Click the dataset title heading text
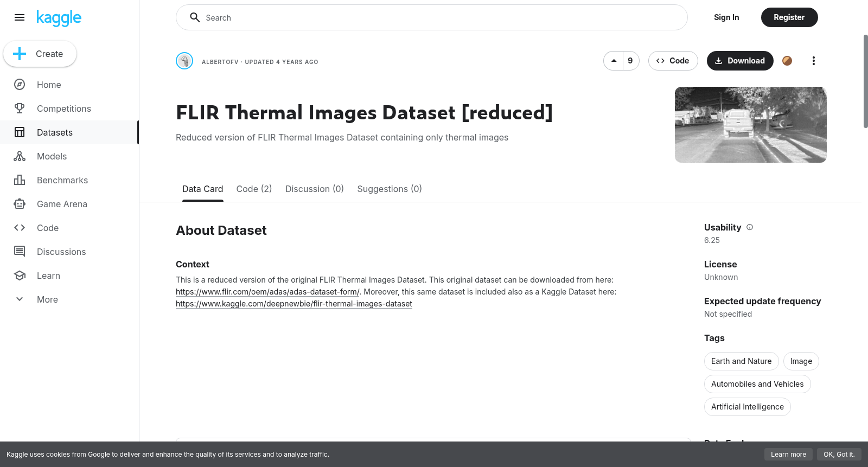 [364, 113]
